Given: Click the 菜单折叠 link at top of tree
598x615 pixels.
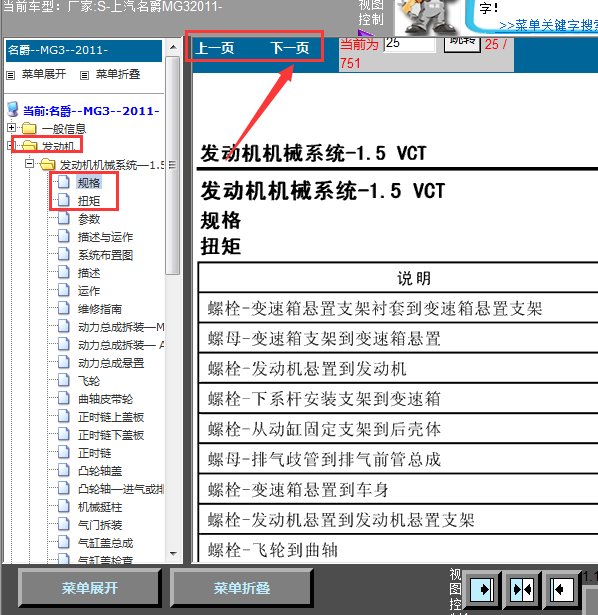Looking at the screenshot, I should 118,74.
